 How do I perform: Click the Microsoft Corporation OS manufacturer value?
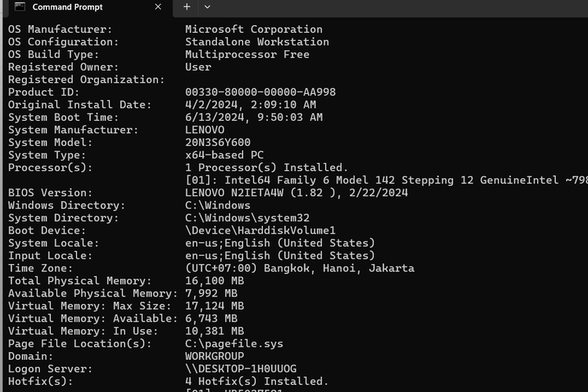click(x=254, y=30)
